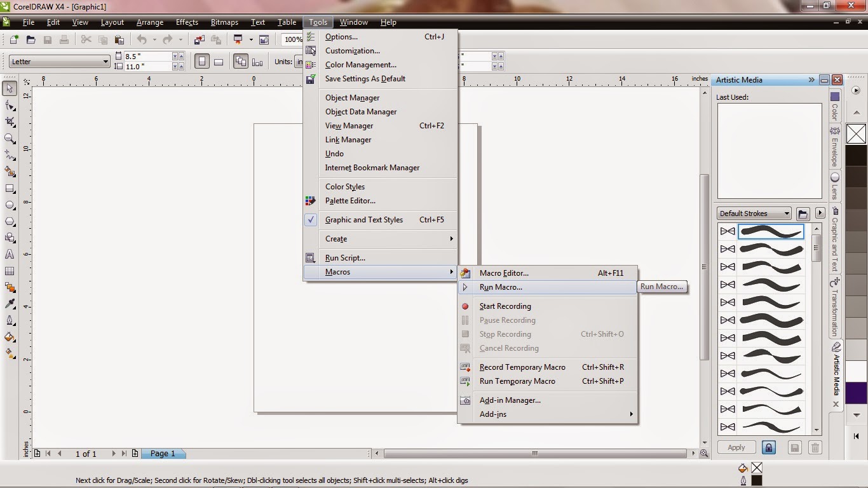Open brush folder browse icon in Artistic Media
868x488 pixels.
[x=803, y=213]
